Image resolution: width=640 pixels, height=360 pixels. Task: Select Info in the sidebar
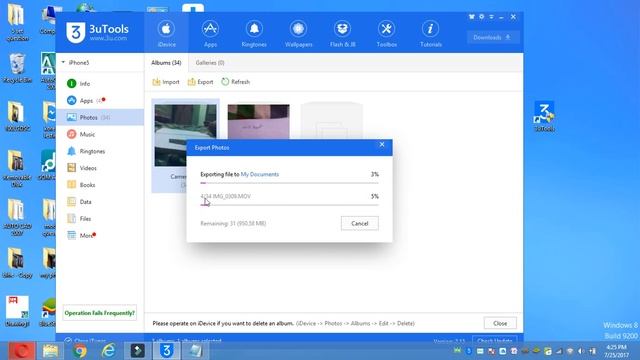click(x=100, y=84)
